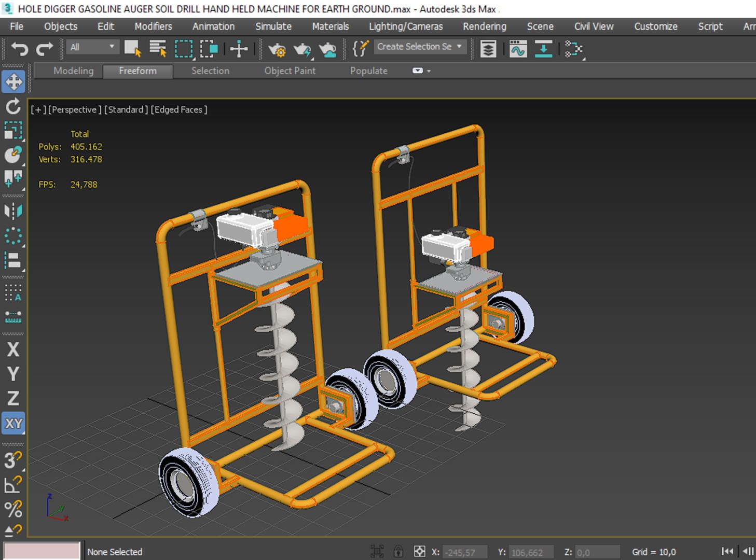Restrict transform to X axis
This screenshot has width=756, height=560.
point(13,349)
